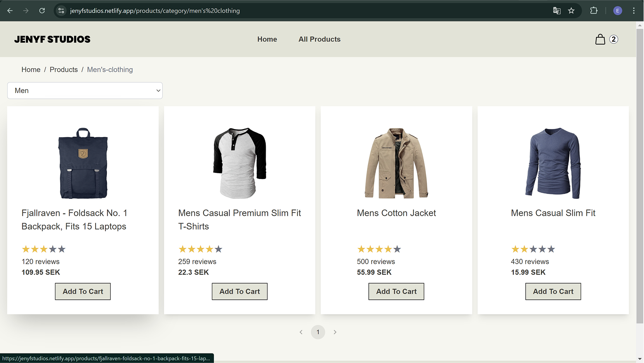Add the Mens Cotton Jacket to cart
644x363 pixels.
pos(396,291)
